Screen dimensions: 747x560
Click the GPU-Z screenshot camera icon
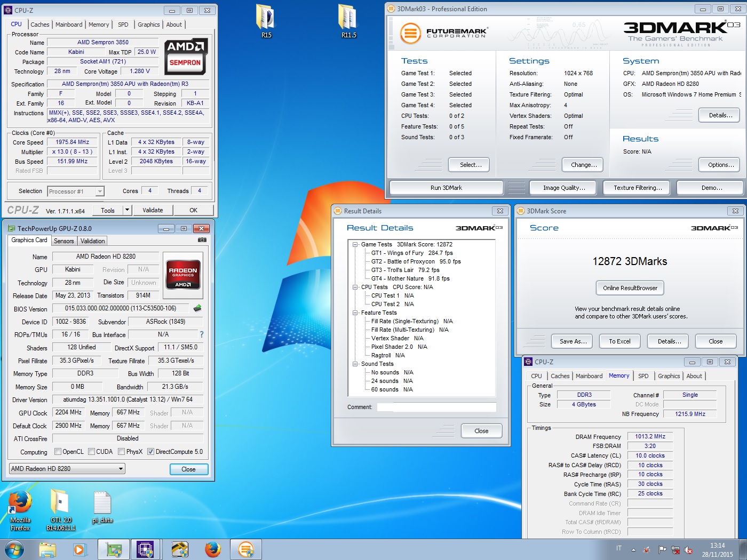click(x=202, y=240)
